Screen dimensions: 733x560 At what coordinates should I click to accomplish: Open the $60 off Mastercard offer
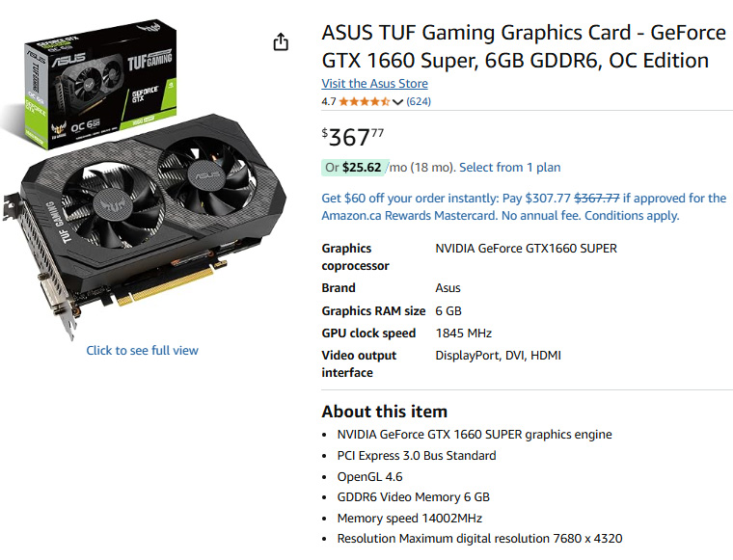[524, 206]
